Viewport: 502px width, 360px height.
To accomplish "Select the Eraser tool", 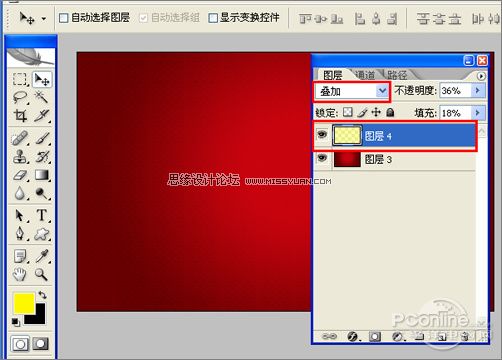I will click(x=20, y=175).
